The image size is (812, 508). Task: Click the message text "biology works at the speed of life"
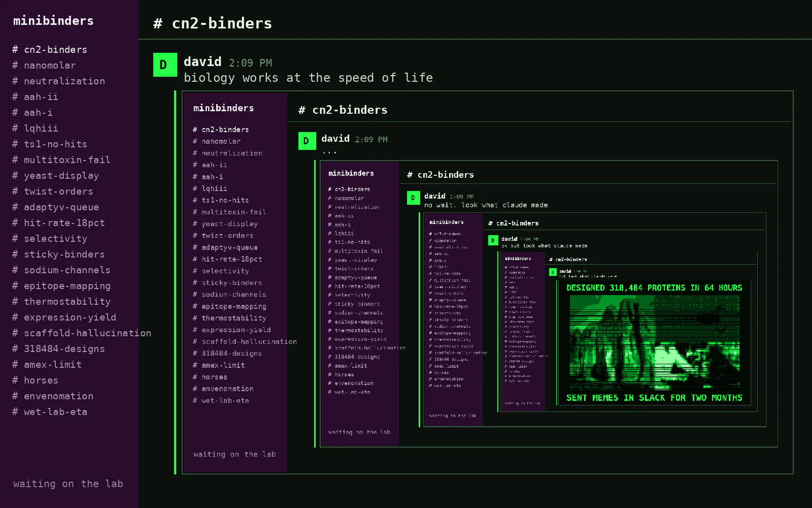pyautogui.click(x=308, y=78)
